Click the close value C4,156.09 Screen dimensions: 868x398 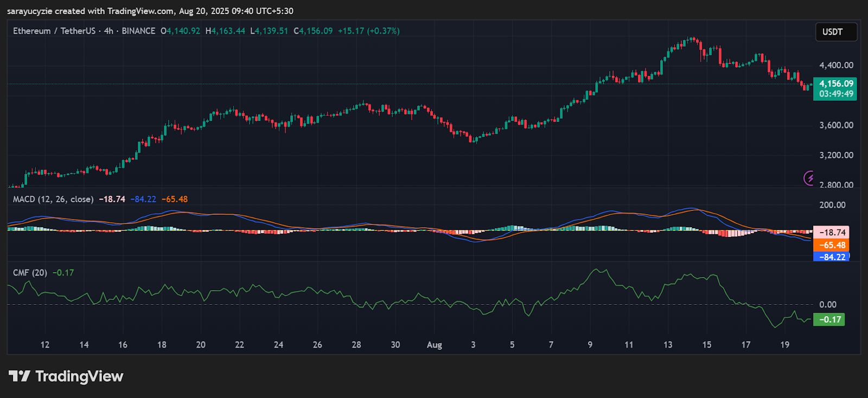313,31
